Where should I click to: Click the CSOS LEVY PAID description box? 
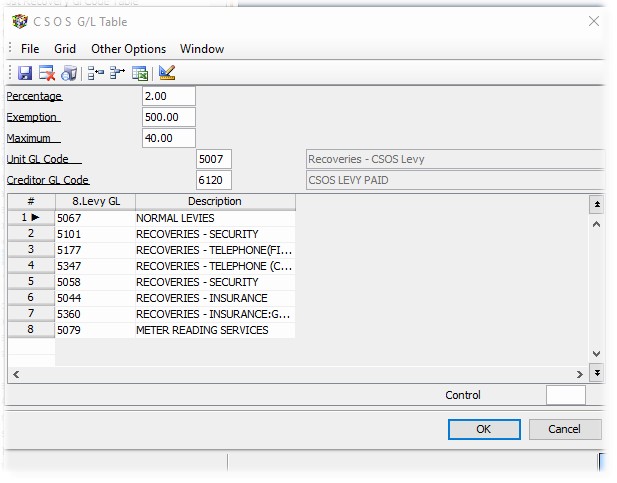[x=455, y=180]
